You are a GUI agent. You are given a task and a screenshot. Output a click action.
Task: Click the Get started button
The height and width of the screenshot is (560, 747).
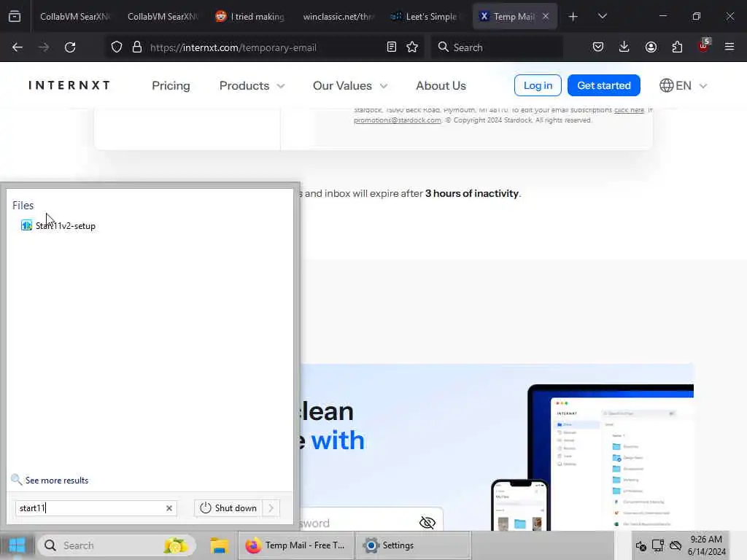603,85
